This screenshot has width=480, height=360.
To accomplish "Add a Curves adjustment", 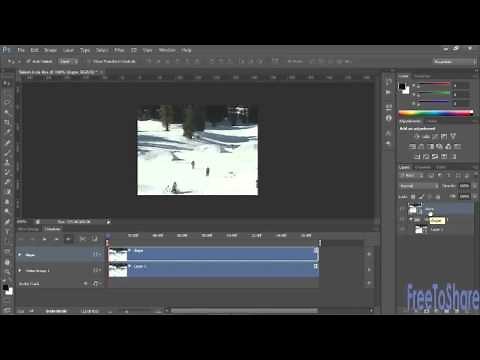I will pyautogui.click(x=435, y=136).
